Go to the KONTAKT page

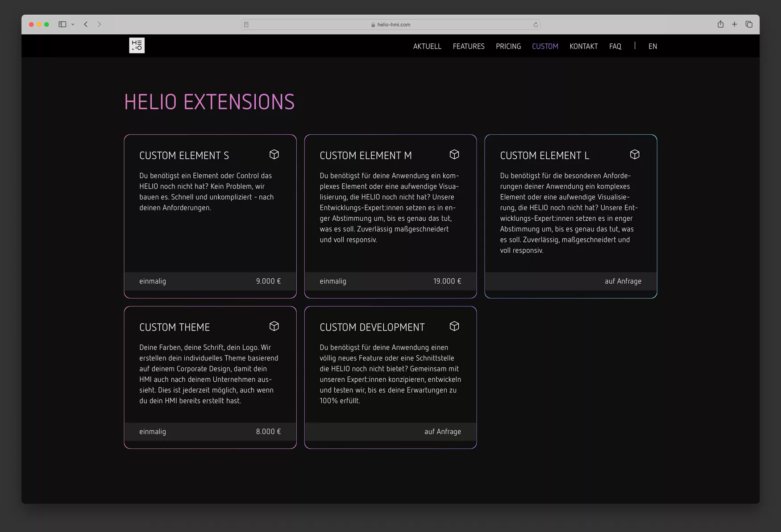click(x=583, y=46)
